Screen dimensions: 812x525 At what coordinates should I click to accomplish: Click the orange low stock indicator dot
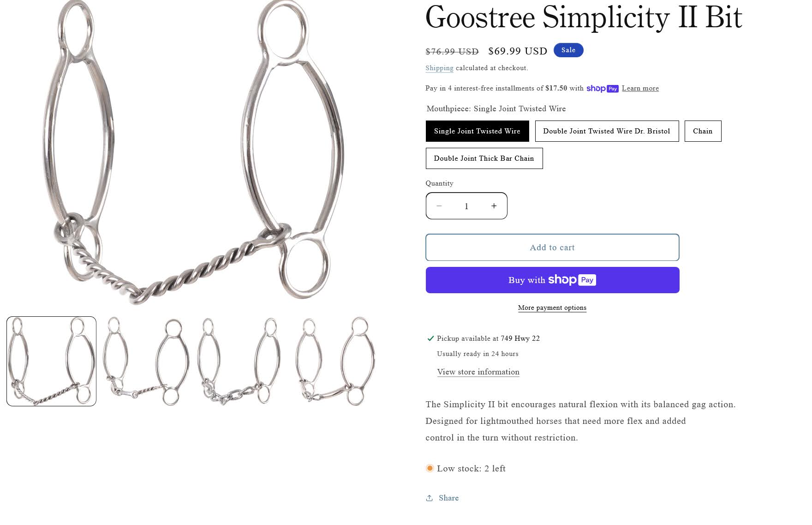coord(430,468)
